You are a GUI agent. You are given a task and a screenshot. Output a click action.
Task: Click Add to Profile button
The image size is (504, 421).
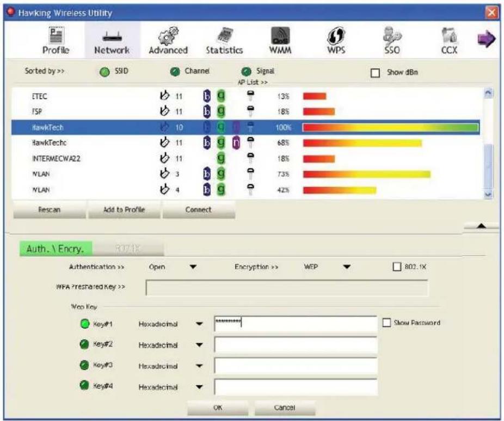pyautogui.click(x=124, y=210)
